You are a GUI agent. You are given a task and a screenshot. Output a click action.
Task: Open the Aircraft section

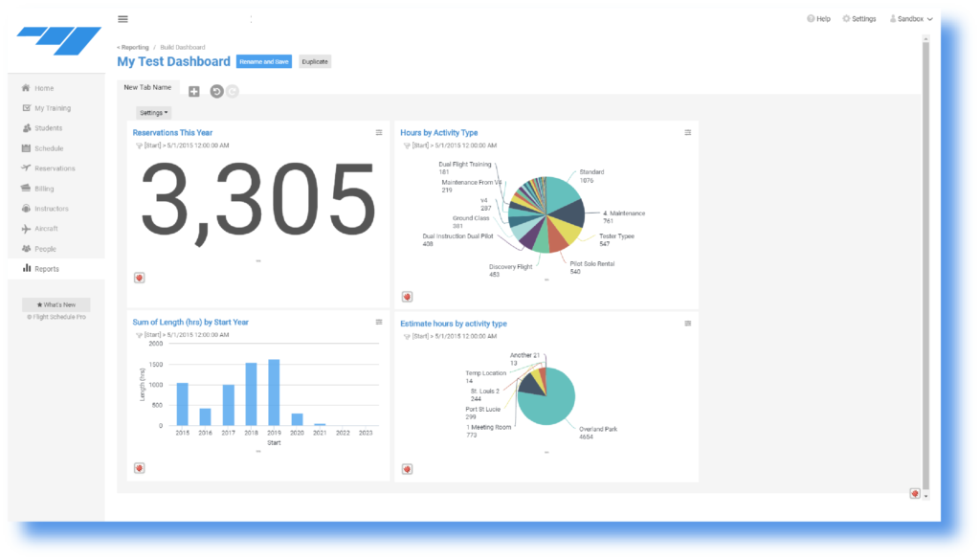click(x=46, y=228)
